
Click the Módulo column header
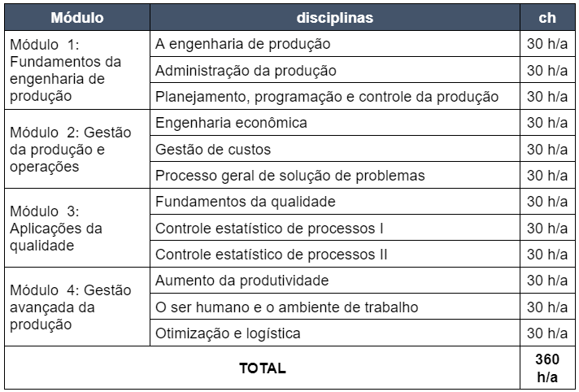click(x=77, y=17)
